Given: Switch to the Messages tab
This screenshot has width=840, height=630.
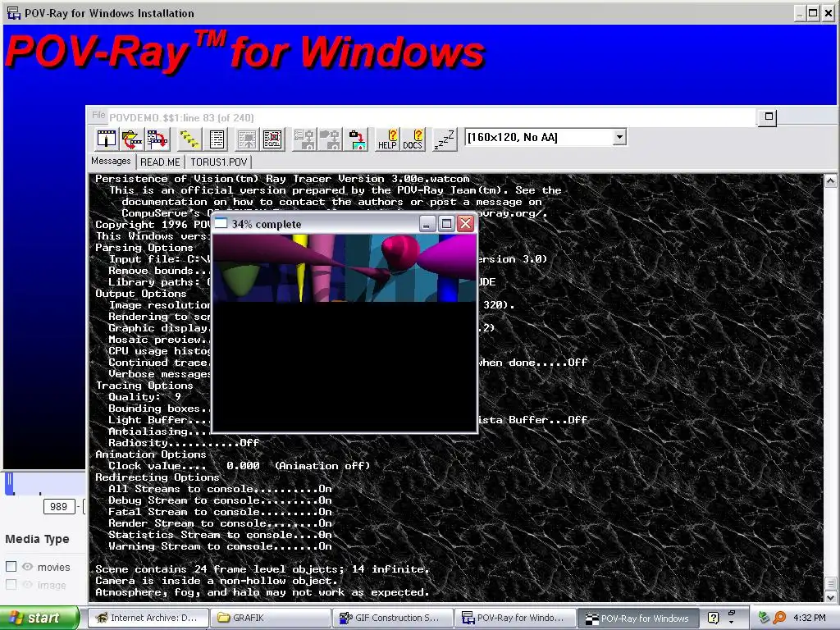Looking at the screenshot, I should pos(111,161).
